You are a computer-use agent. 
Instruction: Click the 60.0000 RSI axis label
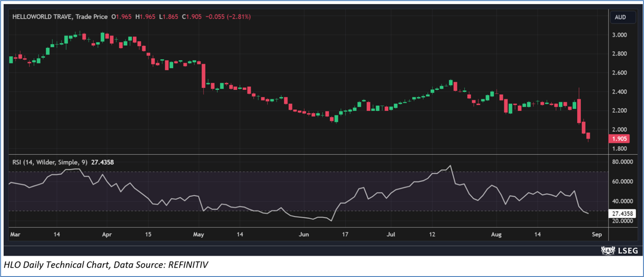622,181
